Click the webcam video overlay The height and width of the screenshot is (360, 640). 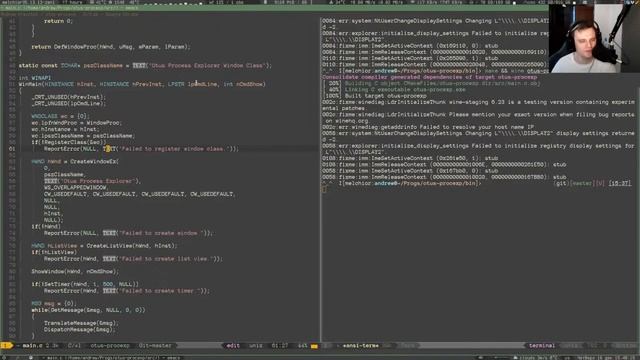tap(594, 39)
